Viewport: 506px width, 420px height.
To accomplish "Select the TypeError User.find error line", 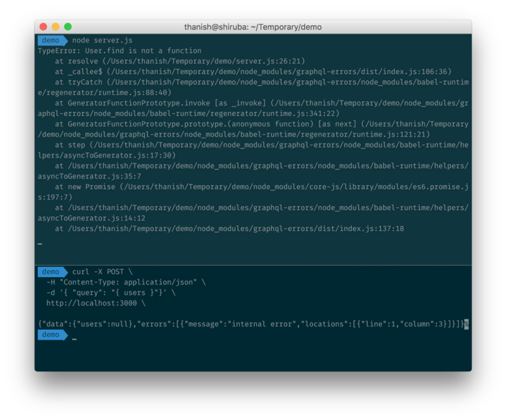I will (120, 51).
